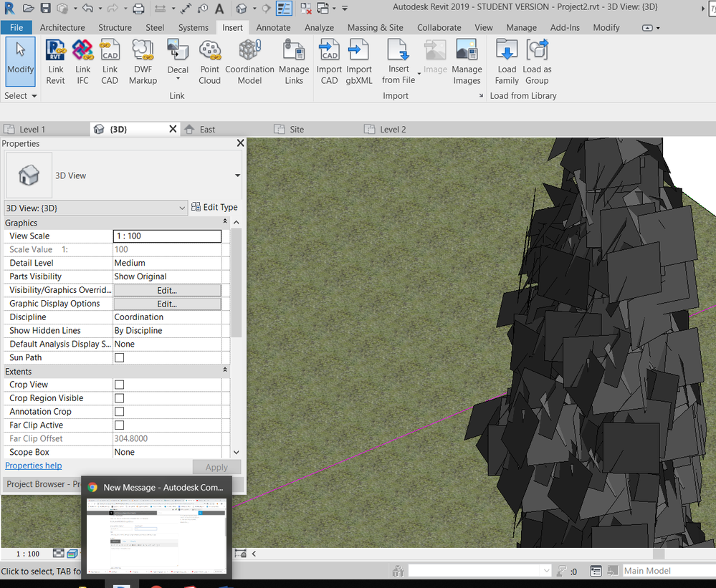Collapse the Graphics section in Properties

point(224,221)
